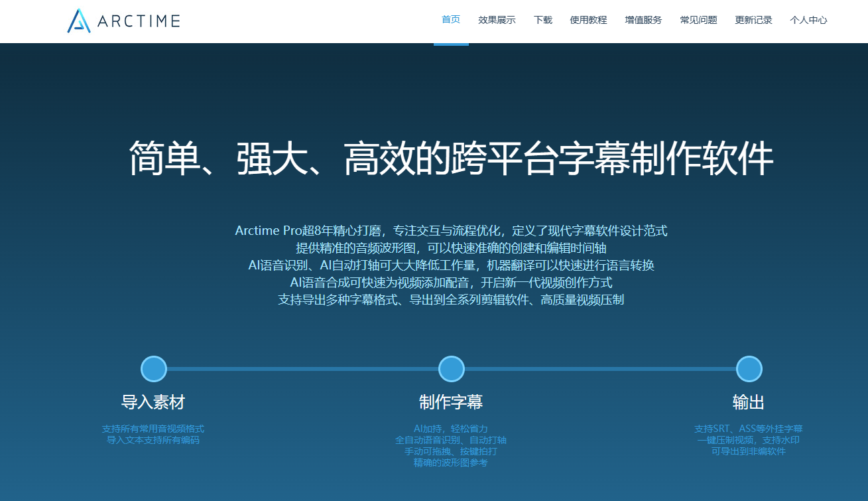Click the main headline 简单、强大、高效的跨平台字幕制作软件
The height and width of the screenshot is (501, 868).
tap(451, 159)
